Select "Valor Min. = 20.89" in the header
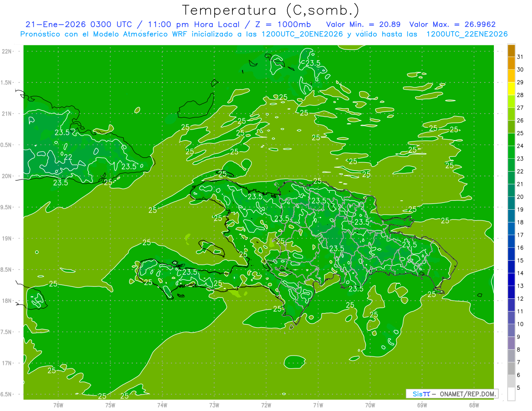 point(364,24)
